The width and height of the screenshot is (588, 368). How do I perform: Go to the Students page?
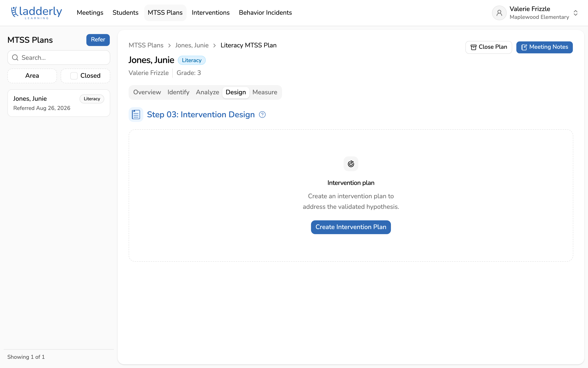[125, 13]
